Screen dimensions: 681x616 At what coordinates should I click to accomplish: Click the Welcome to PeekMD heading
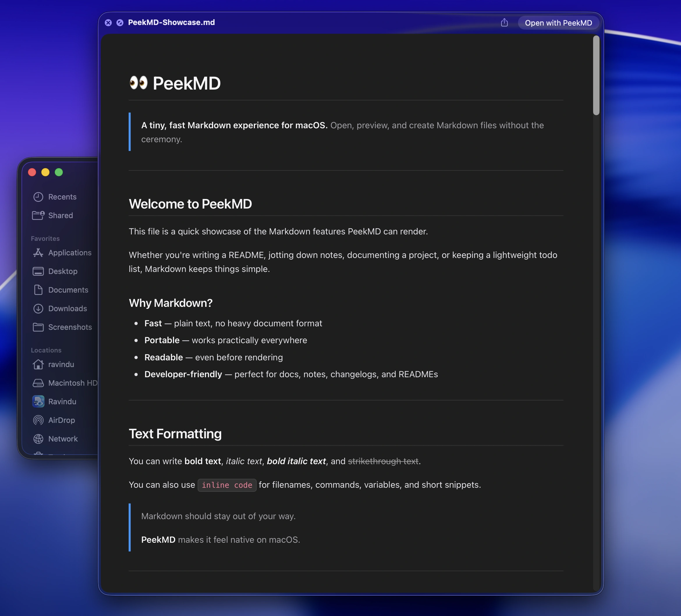point(190,204)
